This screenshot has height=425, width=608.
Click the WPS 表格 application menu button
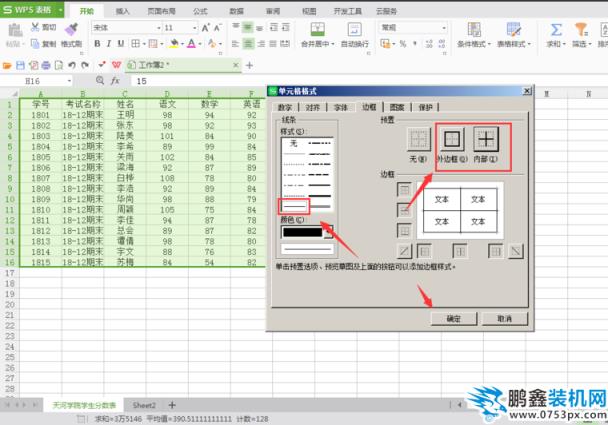32,9
